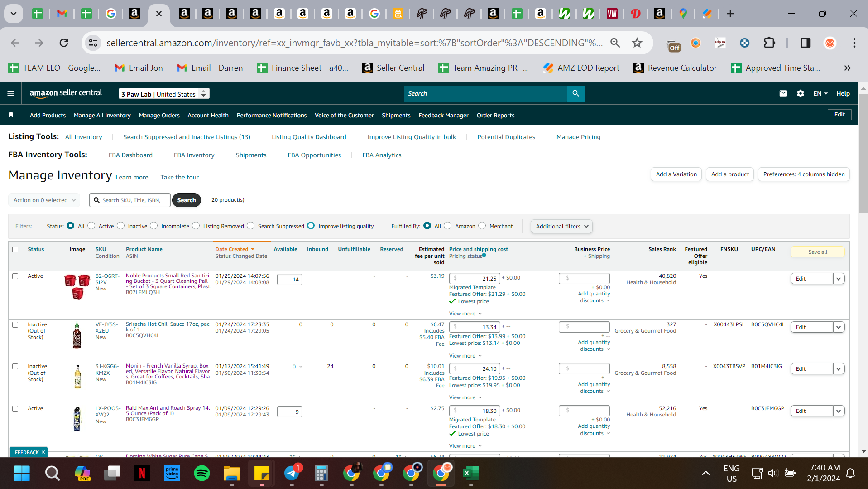Open Prime Video from the taskbar
Viewport: 868px width, 489px height.
click(172, 473)
